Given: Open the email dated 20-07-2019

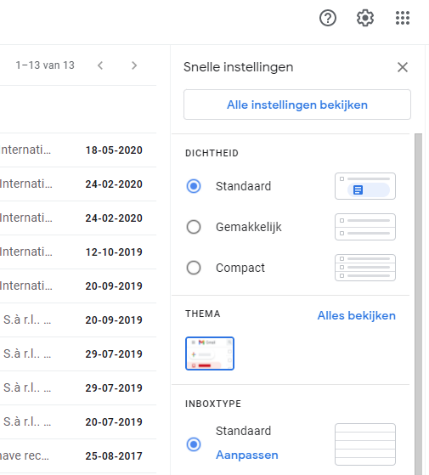Looking at the screenshot, I should point(78,422).
